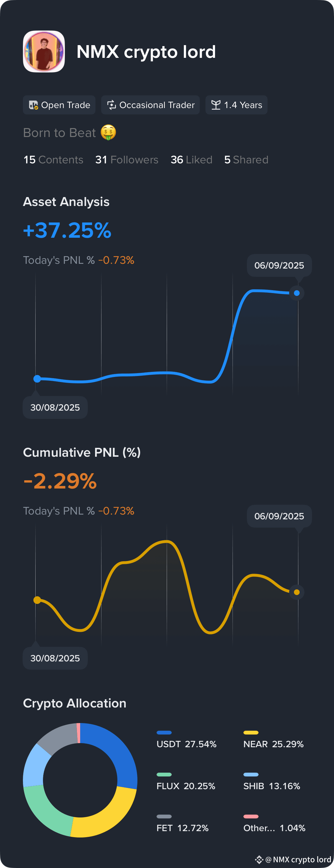The image size is (334, 868).
Task: Select the blue end point on Asset Analysis chart
Action: point(297,293)
